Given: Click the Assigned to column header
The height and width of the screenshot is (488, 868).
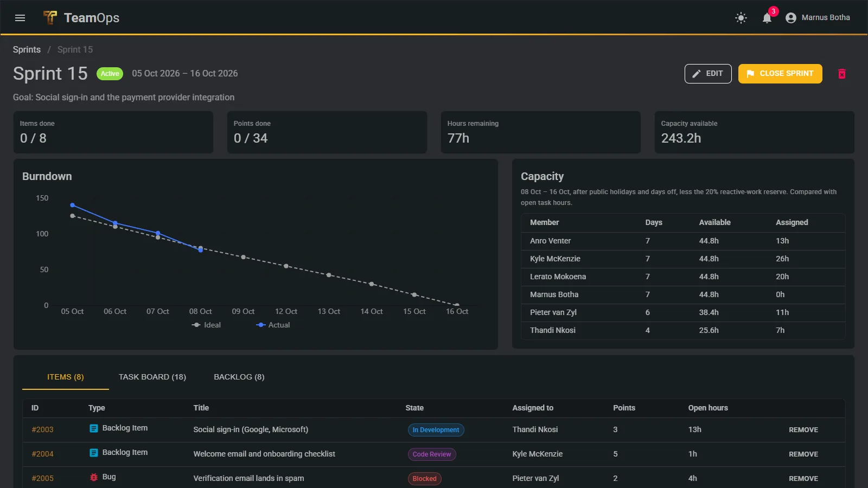Looking at the screenshot, I should (533, 408).
